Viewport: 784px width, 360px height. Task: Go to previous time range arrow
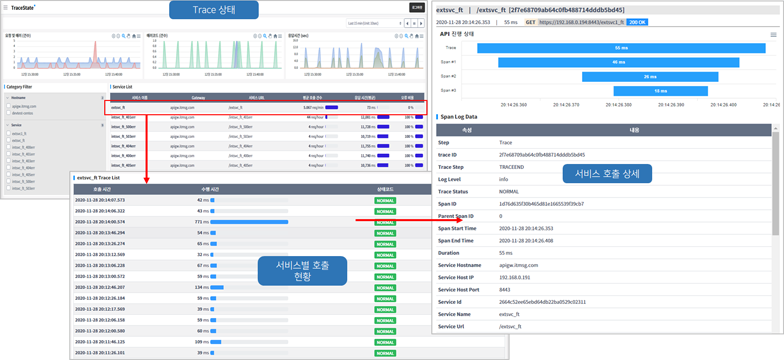click(x=407, y=23)
